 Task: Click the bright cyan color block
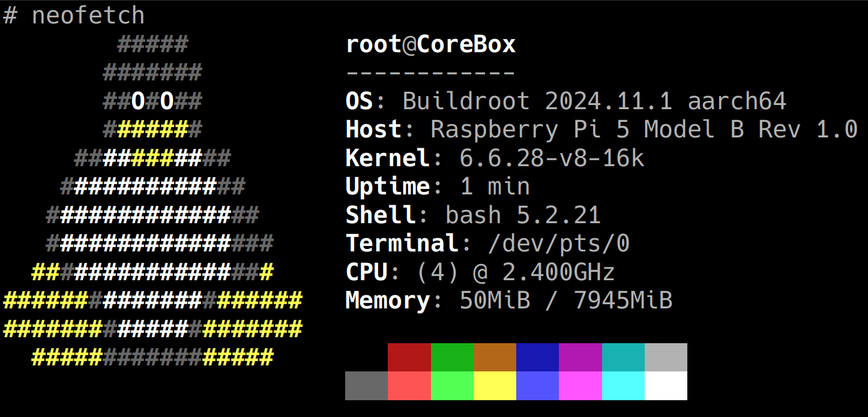[623, 386]
